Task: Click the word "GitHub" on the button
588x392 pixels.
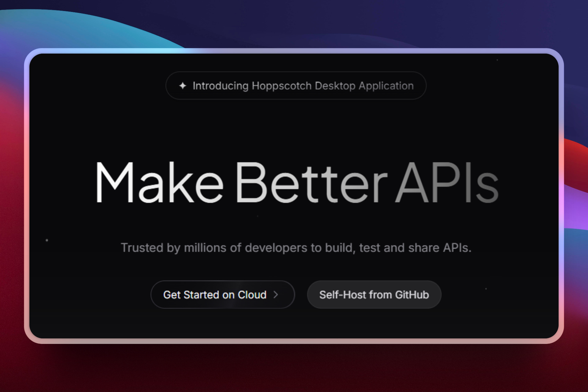Action: 412,295
